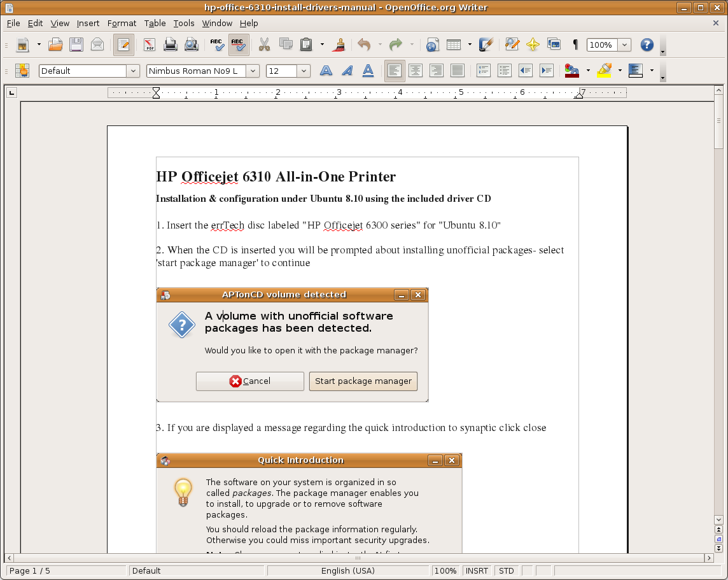Align the paragraph right
This screenshot has width=728, height=580.
tap(437, 71)
